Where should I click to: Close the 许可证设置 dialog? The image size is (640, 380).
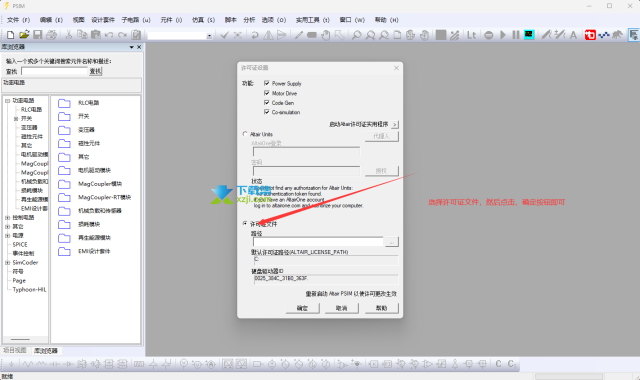point(396,68)
